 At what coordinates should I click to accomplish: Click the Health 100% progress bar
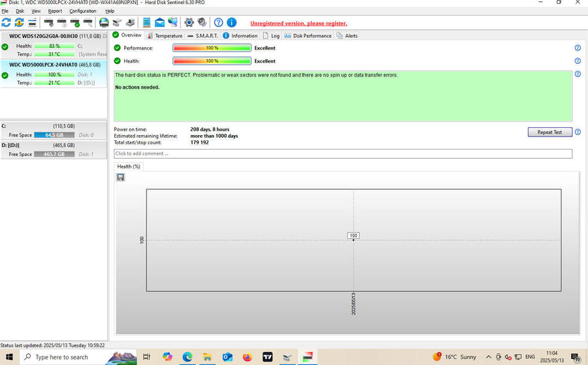click(212, 61)
